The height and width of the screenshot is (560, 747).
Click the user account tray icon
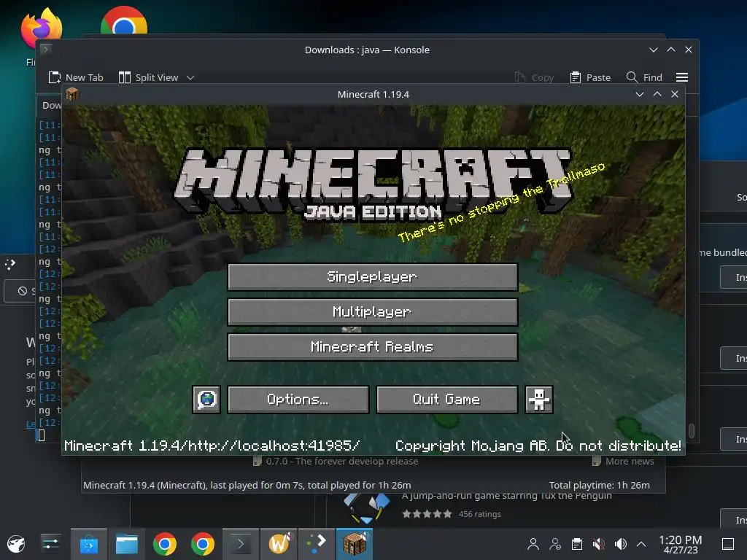coord(533,544)
